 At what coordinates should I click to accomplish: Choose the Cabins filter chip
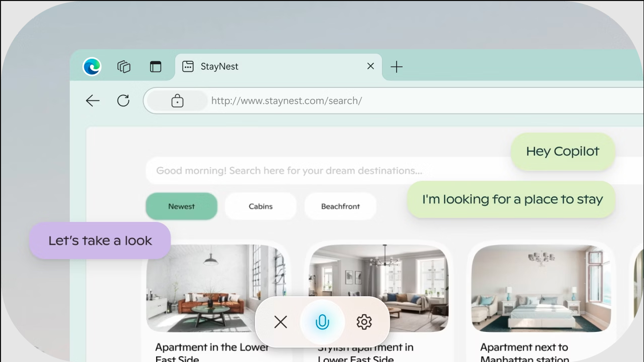[261, 206]
